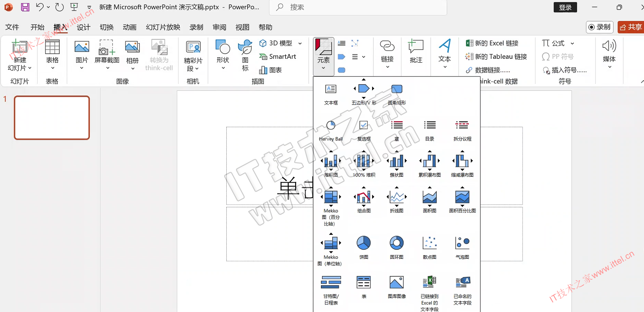Click 新的 Excel 链接

492,43
